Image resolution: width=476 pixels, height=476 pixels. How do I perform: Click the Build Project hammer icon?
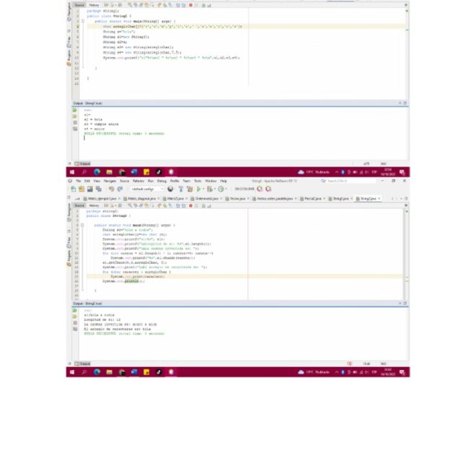pyautogui.click(x=180, y=189)
